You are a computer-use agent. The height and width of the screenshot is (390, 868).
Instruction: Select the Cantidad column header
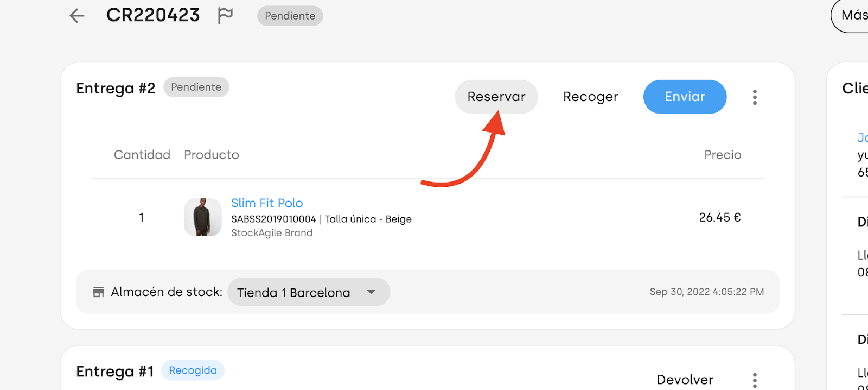tap(142, 155)
